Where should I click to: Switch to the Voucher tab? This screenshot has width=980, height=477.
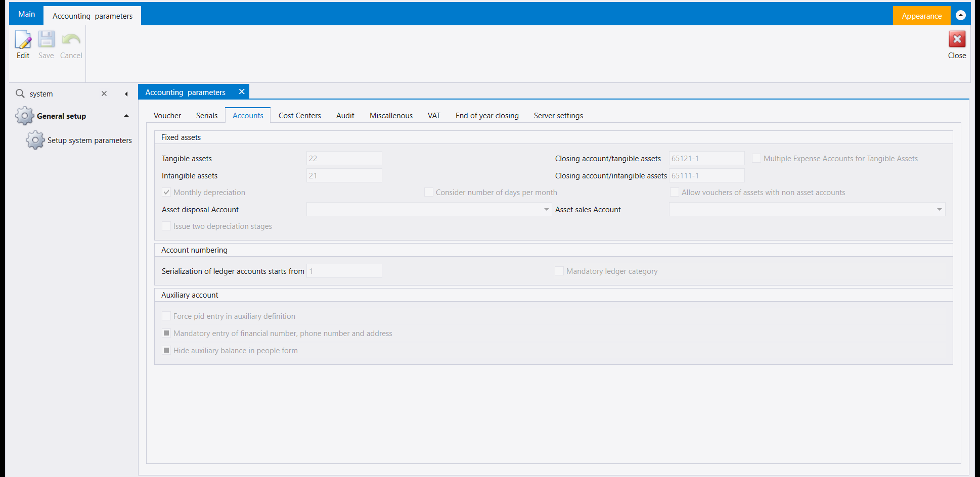[167, 116]
